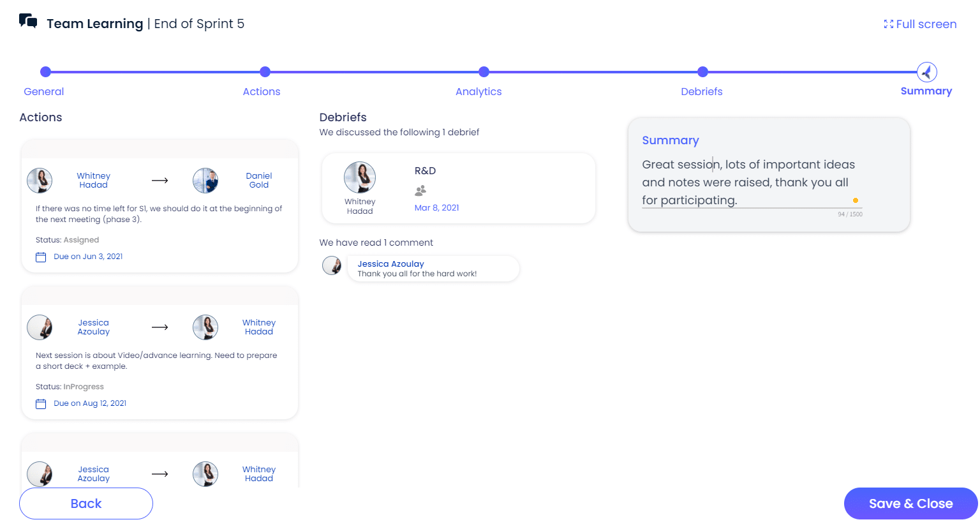Click calendar icon beside Due on Jun 3, 2021
This screenshot has height=522, width=980.
(x=41, y=257)
